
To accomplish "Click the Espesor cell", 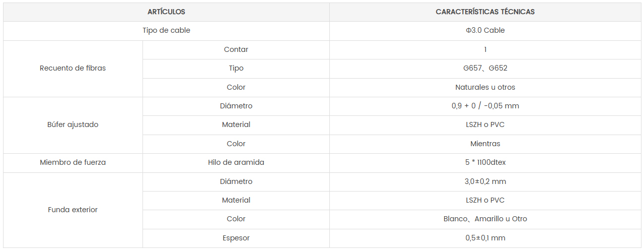I will click(236, 238).
